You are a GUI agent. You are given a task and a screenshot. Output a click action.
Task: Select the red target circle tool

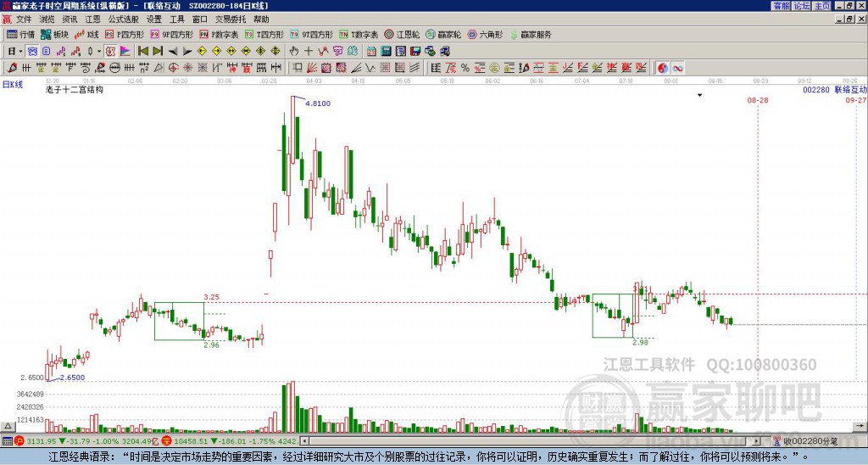[173, 68]
